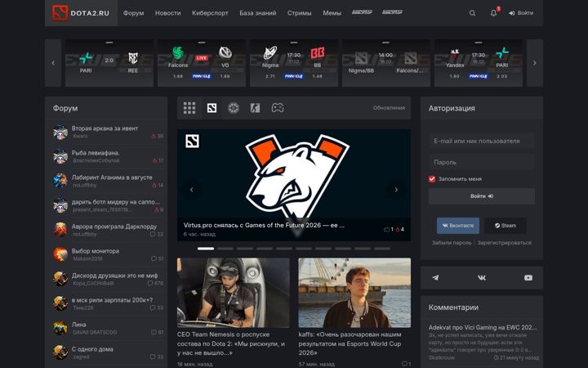588x368 pixels.
Task: Open the Киберспорт menu item
Action: (210, 13)
